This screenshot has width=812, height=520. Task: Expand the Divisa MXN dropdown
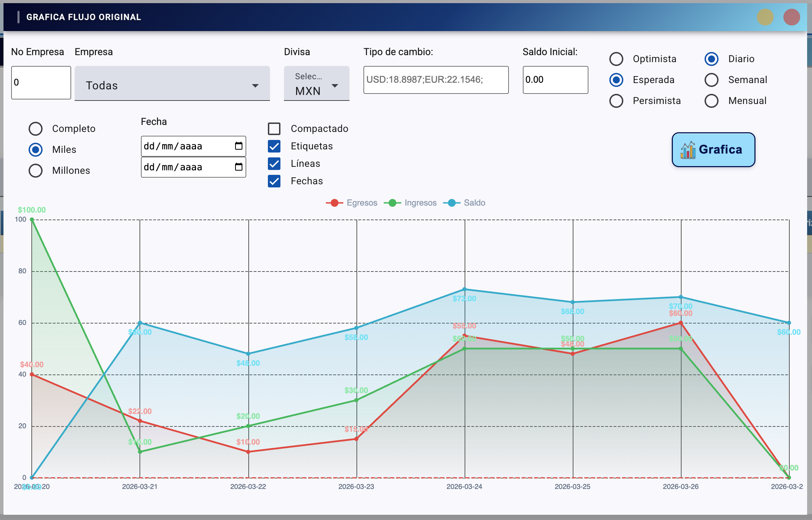pos(316,84)
